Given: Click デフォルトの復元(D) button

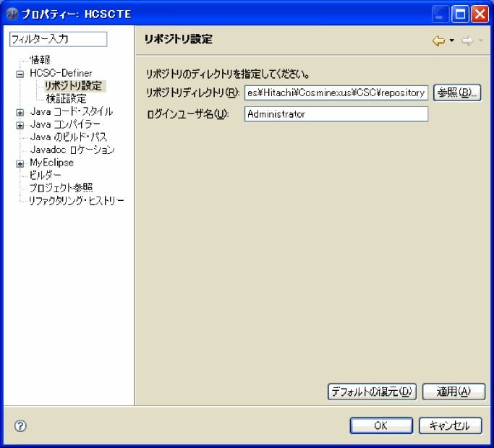Looking at the screenshot, I should [372, 392].
